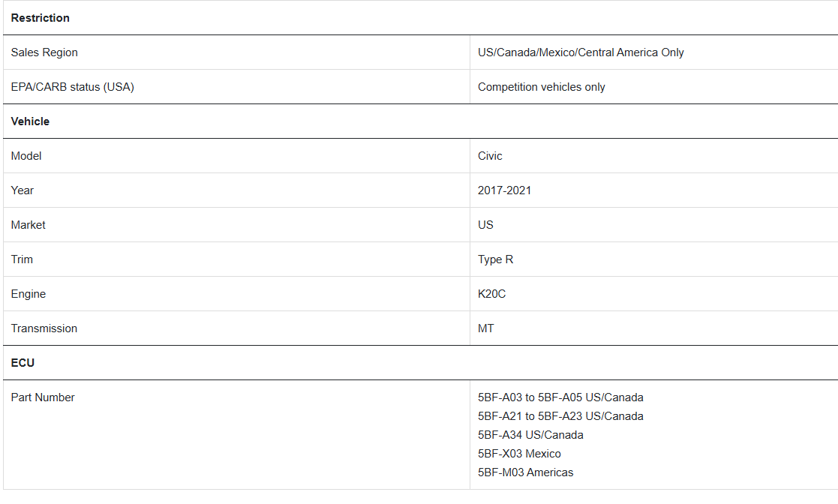Click the 5BF-X03 Mexico part number
Viewport: 838px width, 504px height.
(x=519, y=453)
